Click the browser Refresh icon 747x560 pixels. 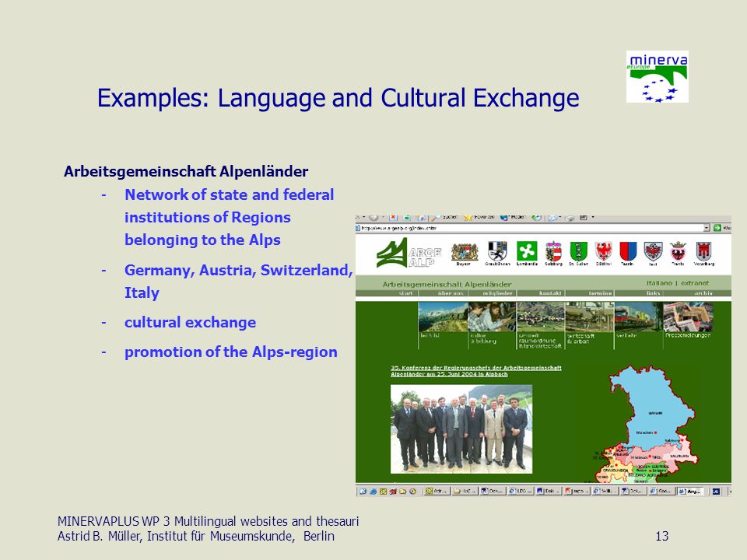[x=407, y=218]
